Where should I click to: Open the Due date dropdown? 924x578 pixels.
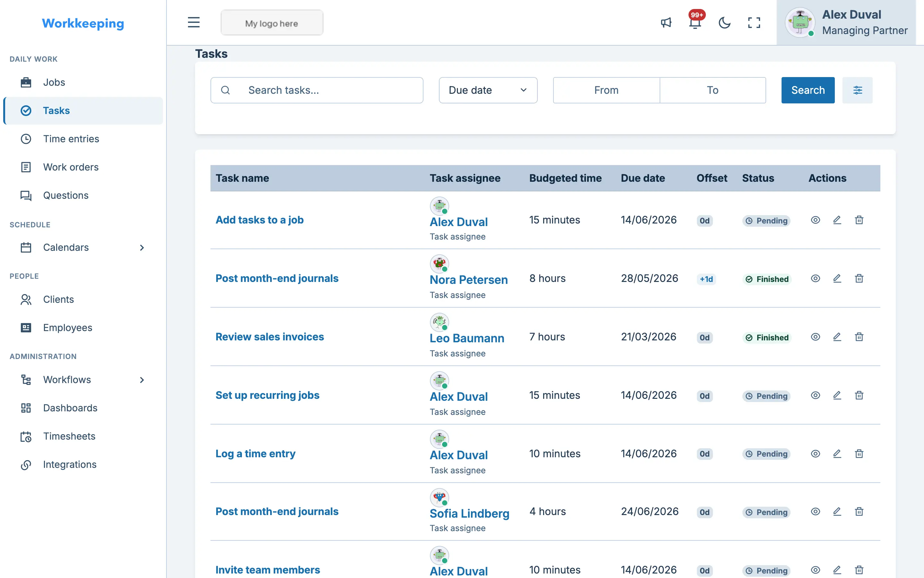coord(488,90)
